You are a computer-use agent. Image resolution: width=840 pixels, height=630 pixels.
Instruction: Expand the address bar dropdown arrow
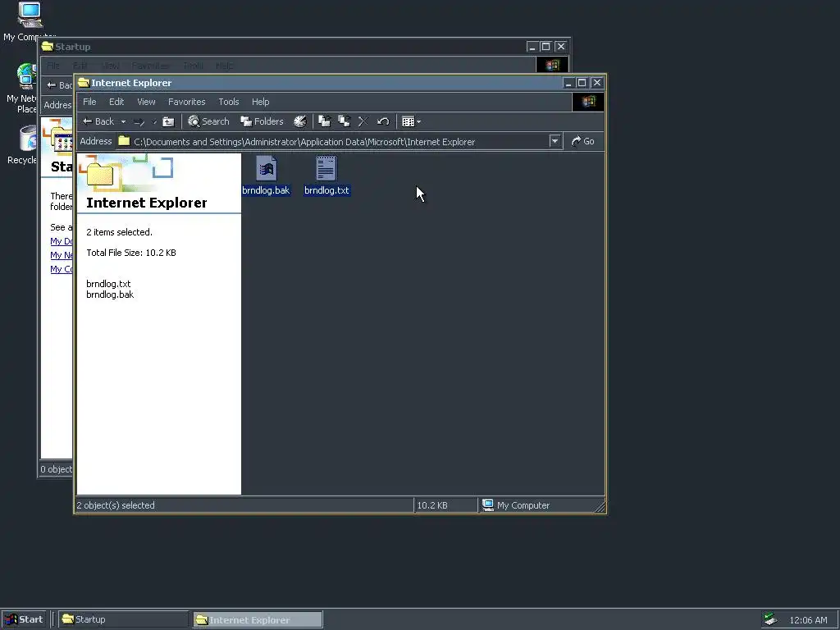point(555,141)
